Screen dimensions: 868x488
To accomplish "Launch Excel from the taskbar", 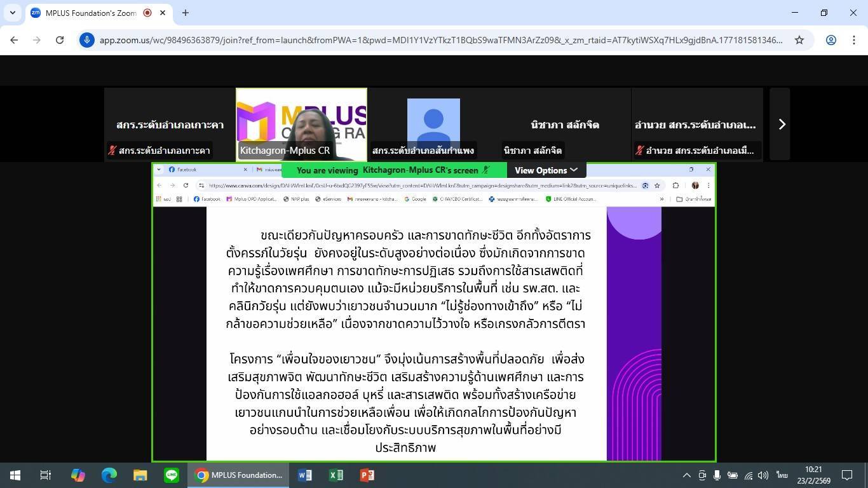I will (x=336, y=475).
